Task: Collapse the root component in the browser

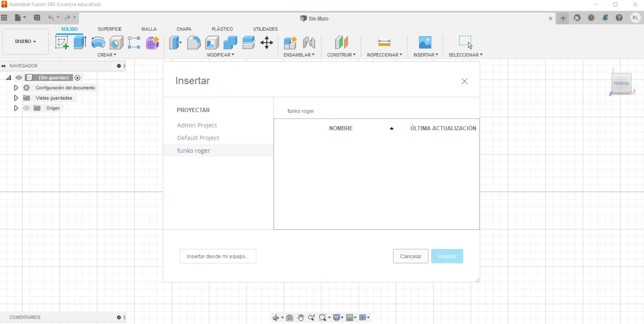Action: pos(9,78)
